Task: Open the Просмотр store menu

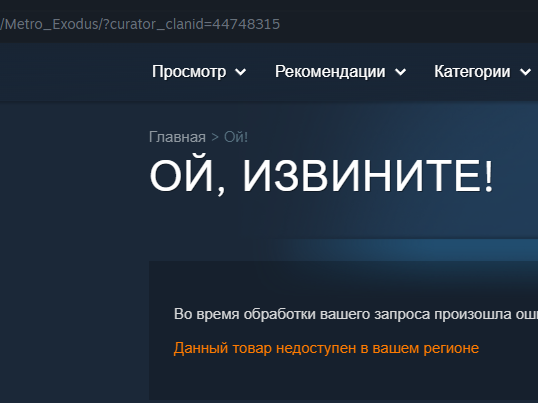Action: pyautogui.click(x=189, y=72)
